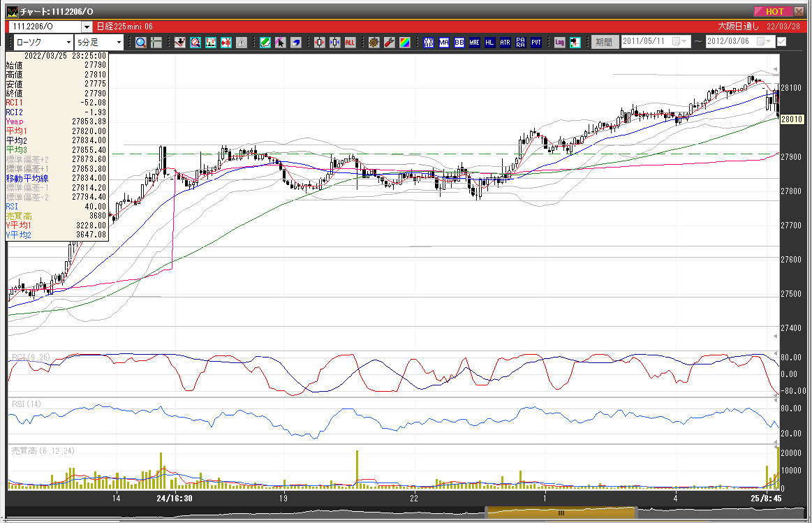Toggle the BB Bollinger Bands indicator
812x523 pixels.
pyautogui.click(x=459, y=43)
